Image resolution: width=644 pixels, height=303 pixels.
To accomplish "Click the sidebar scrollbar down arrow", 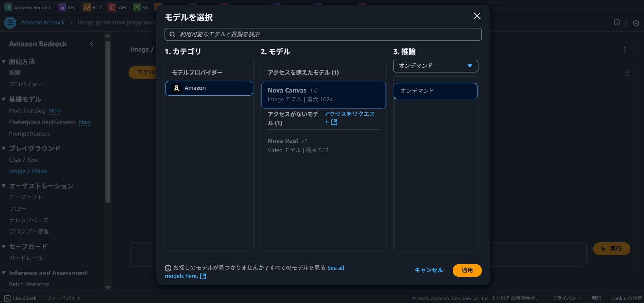I will 108,288.
